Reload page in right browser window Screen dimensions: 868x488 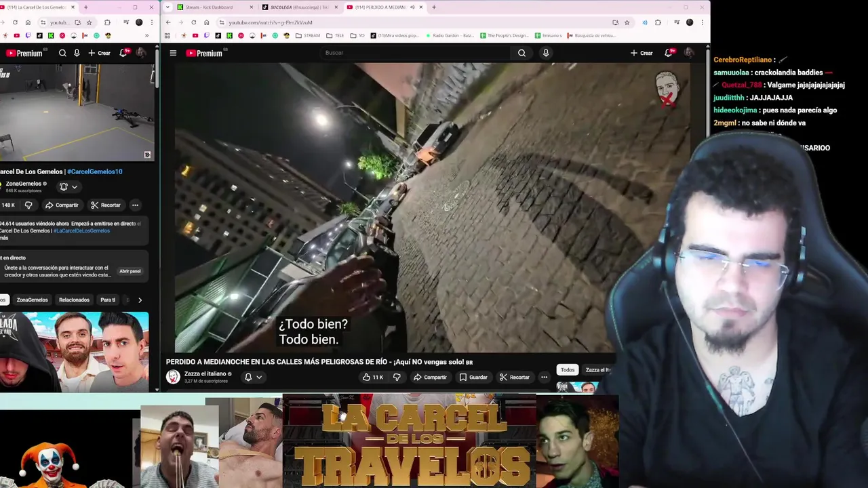coord(193,22)
